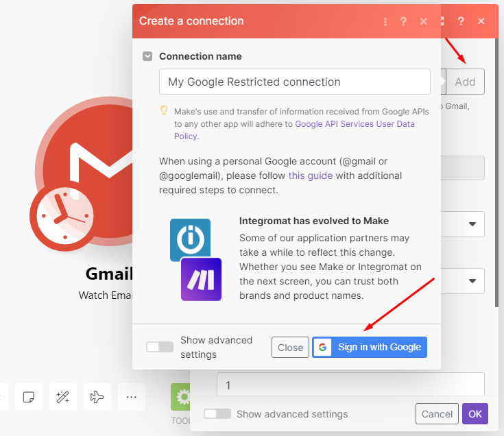Click the Add connection button
The height and width of the screenshot is (436, 504).
[465, 82]
